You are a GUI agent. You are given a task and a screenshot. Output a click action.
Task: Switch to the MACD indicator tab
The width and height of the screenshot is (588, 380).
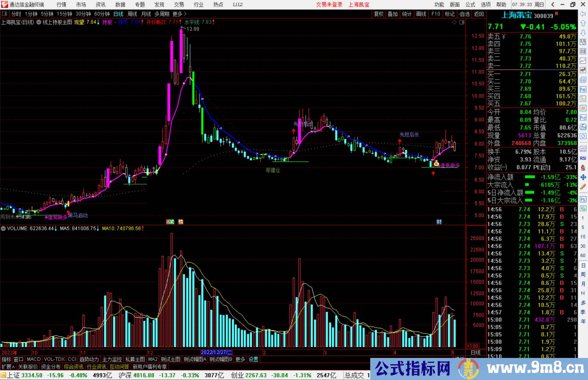point(33,359)
